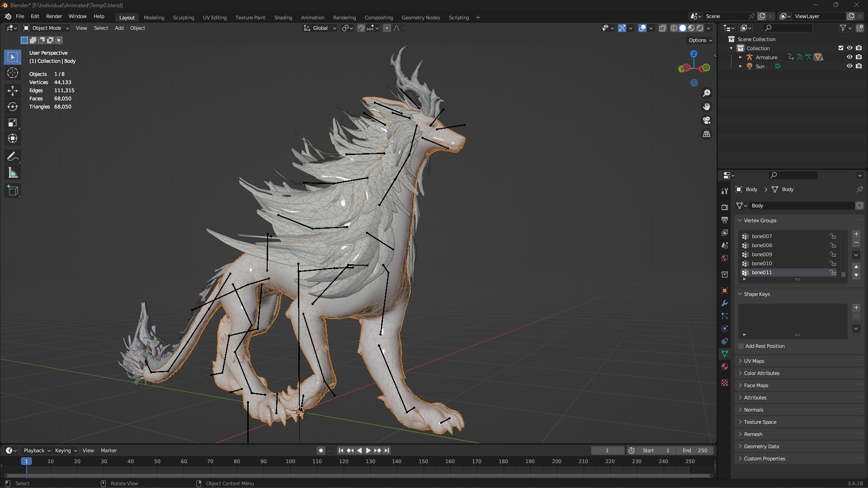This screenshot has width=868, height=488.
Task: Select the Annotate pencil tool
Action: (x=13, y=157)
